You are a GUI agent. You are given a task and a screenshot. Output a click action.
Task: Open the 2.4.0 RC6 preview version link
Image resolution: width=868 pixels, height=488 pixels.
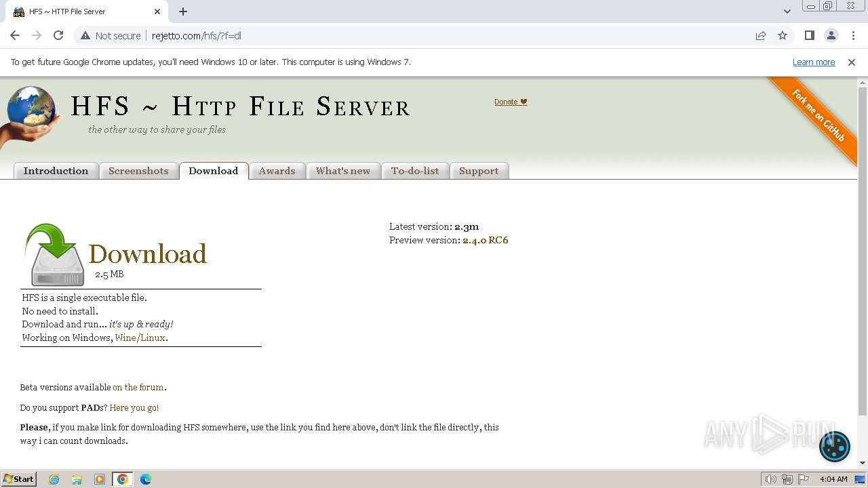[485, 240]
